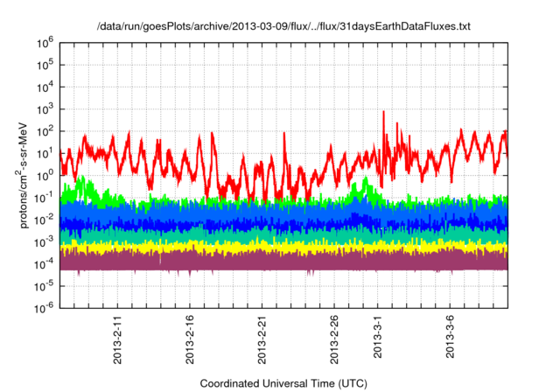Screen dimensions: 560x392
Task: Click the "2013-2-16" date tick label
Action: 190,339
